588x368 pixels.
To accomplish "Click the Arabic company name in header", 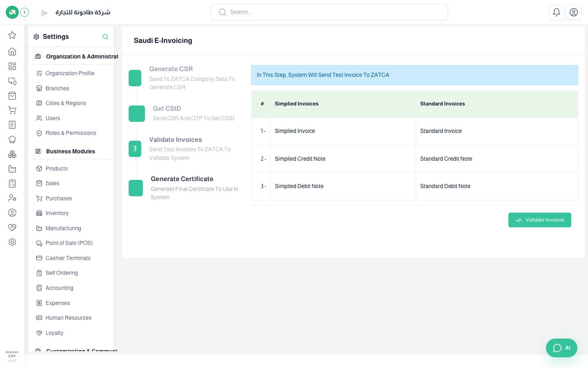I will click(x=83, y=12).
